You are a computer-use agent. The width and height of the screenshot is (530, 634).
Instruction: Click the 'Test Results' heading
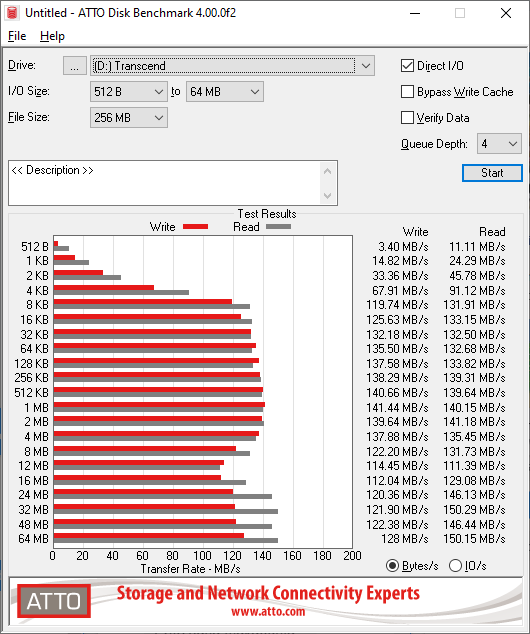267,213
